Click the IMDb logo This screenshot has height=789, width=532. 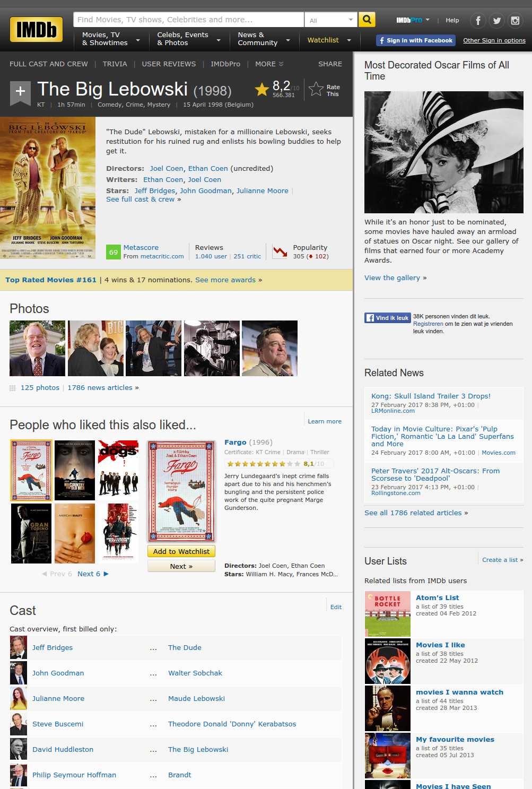(36, 29)
